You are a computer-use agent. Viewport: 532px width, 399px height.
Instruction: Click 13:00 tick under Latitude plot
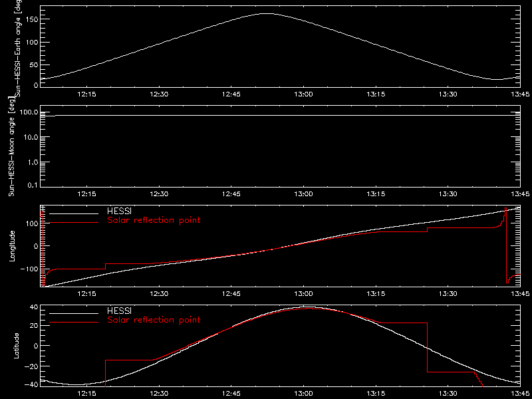point(303,394)
